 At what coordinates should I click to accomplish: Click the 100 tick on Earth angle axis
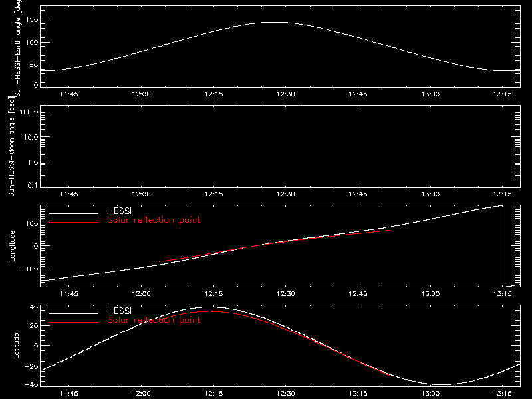coord(33,43)
